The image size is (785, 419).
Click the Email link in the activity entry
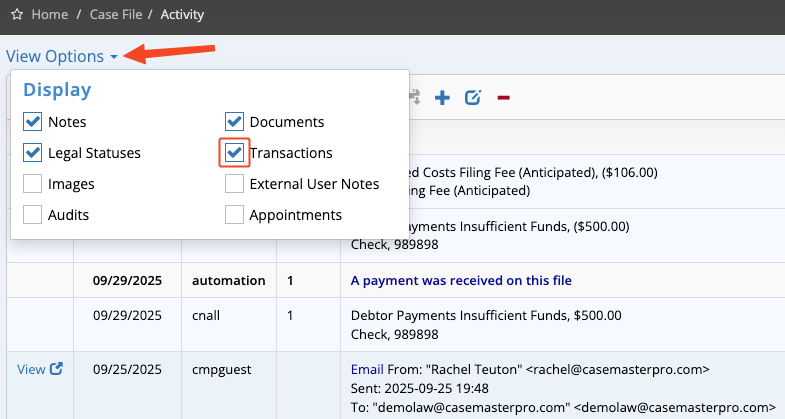pyautogui.click(x=366, y=369)
